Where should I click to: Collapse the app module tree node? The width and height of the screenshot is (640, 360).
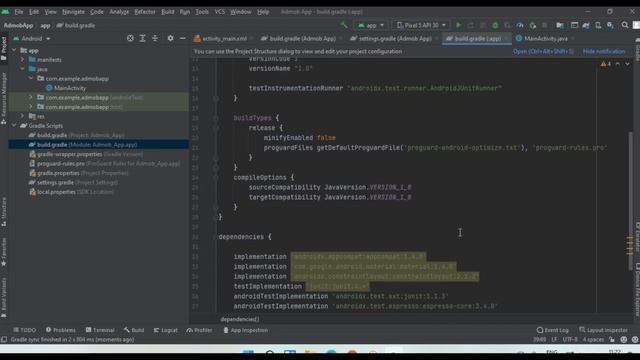15,50
